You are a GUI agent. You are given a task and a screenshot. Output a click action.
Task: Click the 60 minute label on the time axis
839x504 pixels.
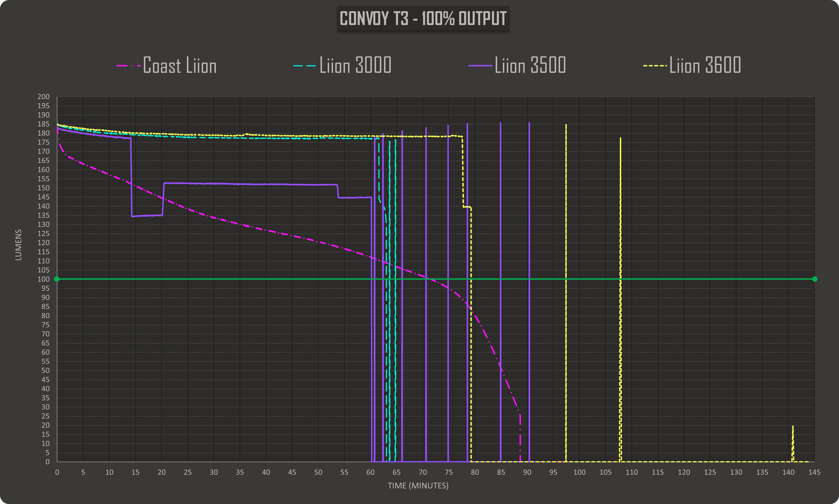click(x=370, y=472)
